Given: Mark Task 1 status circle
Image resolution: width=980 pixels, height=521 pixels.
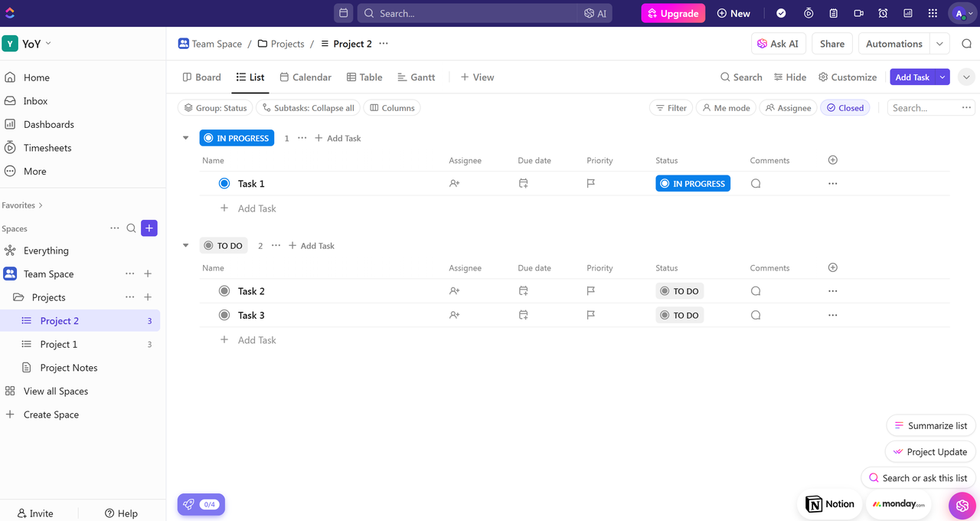Looking at the screenshot, I should tap(224, 184).
